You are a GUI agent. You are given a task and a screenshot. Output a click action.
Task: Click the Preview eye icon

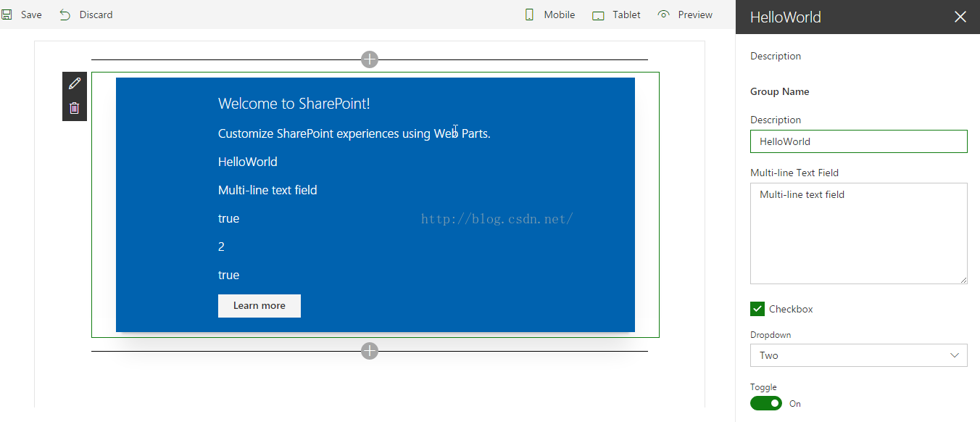pyautogui.click(x=663, y=15)
